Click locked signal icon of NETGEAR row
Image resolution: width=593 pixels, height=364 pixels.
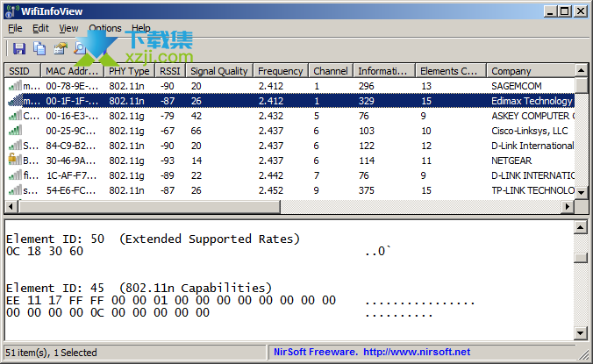click(x=15, y=160)
